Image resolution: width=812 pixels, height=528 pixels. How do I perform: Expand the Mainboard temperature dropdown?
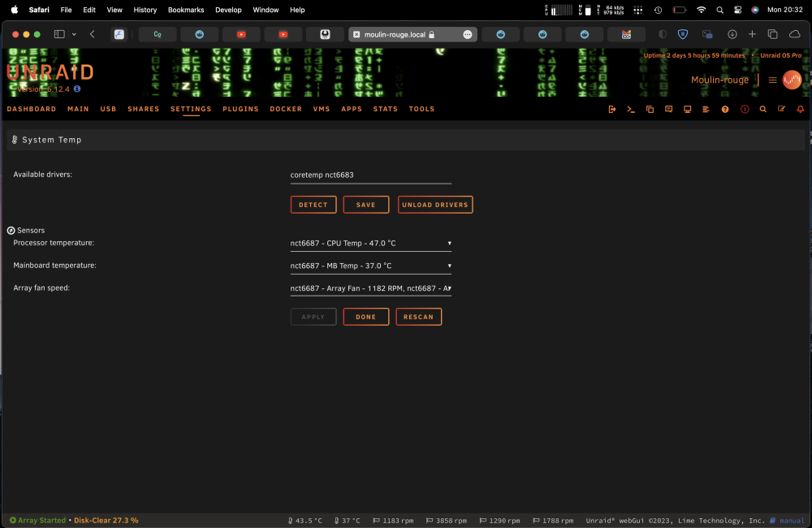point(371,266)
